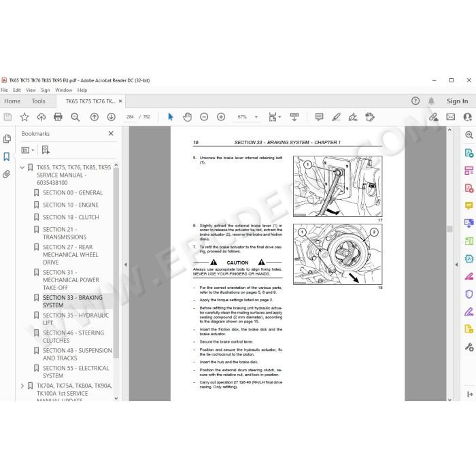The width and height of the screenshot is (476, 476).
Task: Switch to the Tools tab
Action: [38, 101]
